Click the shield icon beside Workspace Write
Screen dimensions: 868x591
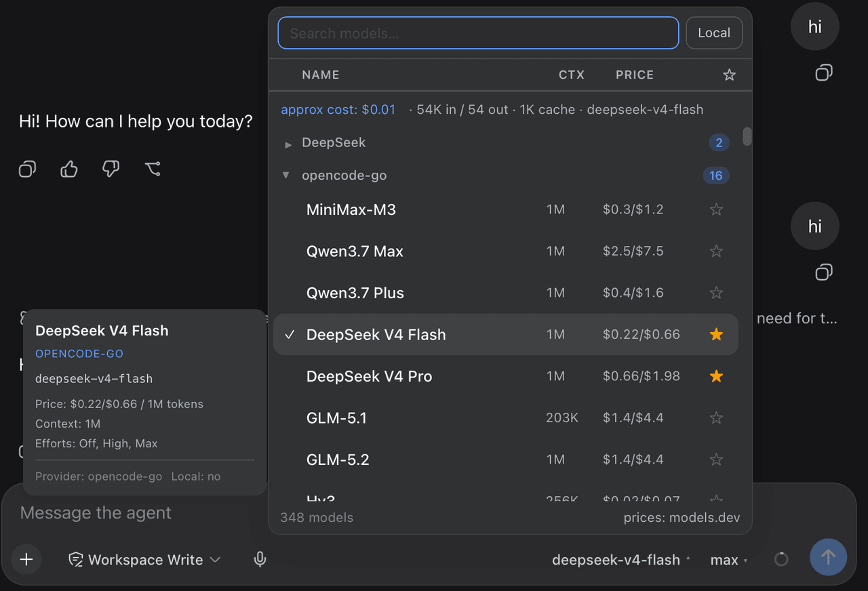point(76,560)
